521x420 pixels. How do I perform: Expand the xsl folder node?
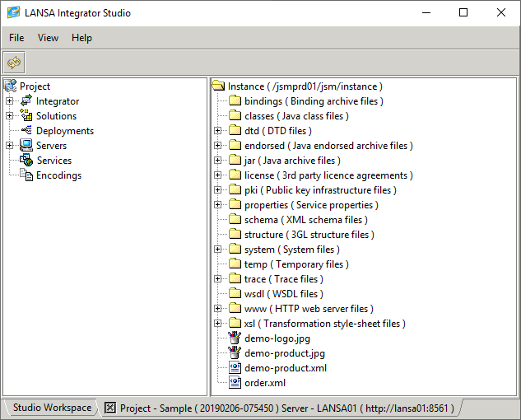click(218, 324)
